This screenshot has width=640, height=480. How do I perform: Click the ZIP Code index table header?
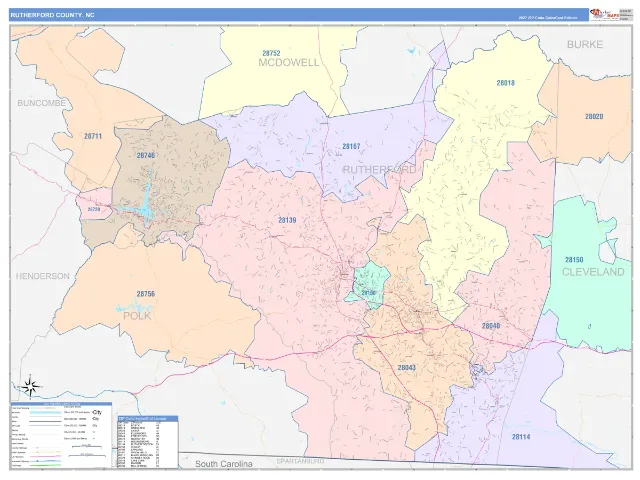(148, 418)
